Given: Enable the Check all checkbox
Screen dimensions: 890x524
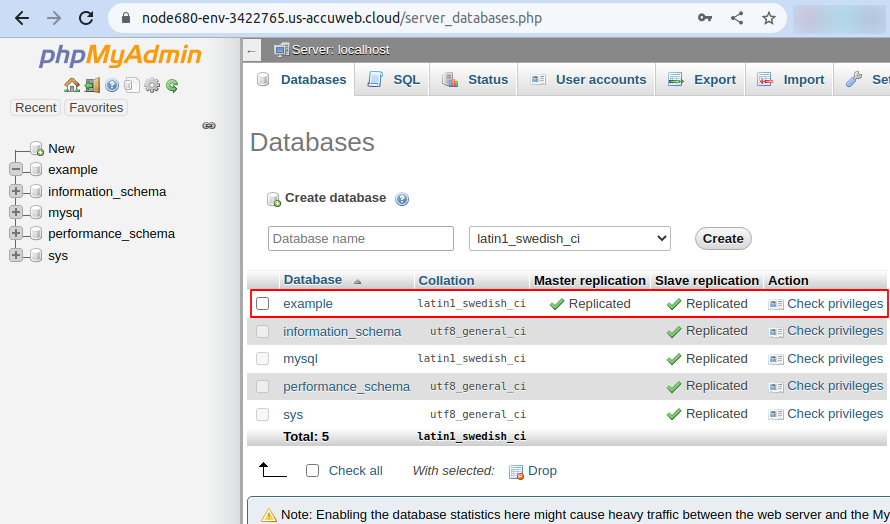Looking at the screenshot, I should pos(313,470).
